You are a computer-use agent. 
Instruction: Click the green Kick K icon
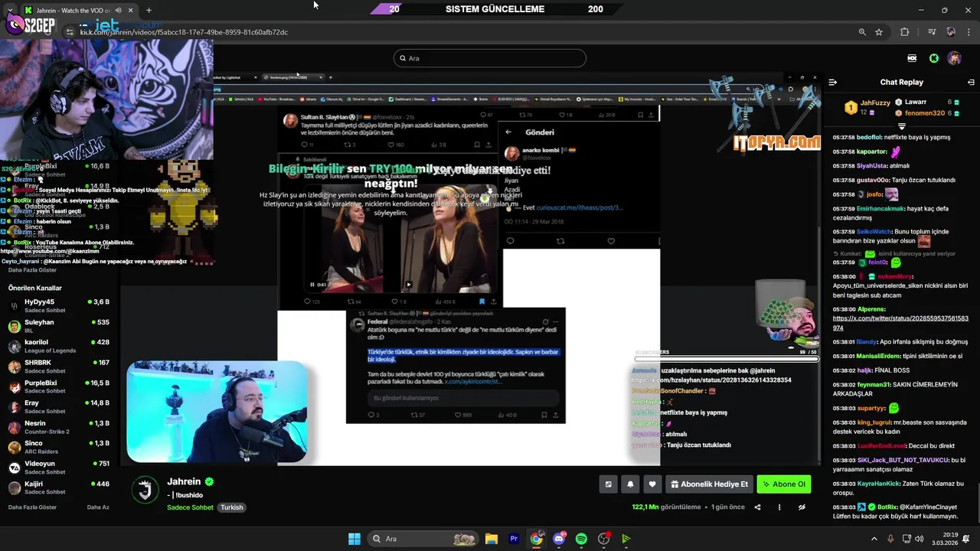[x=934, y=58]
